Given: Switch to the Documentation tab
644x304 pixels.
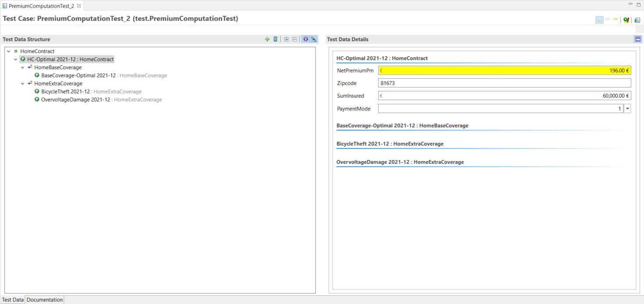Looking at the screenshot, I should tap(45, 300).
